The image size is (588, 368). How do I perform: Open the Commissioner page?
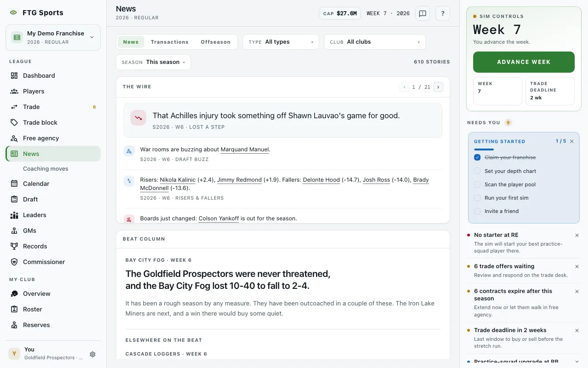[x=53, y=262]
